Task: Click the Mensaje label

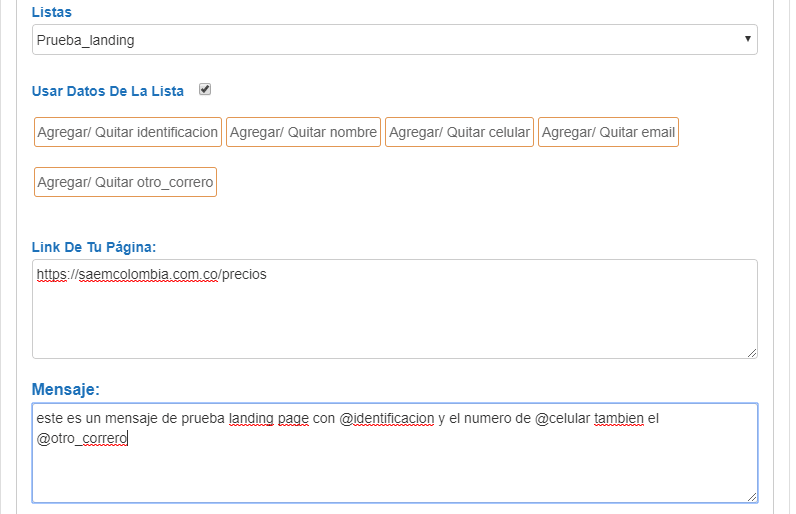Action: pyautogui.click(x=65, y=389)
